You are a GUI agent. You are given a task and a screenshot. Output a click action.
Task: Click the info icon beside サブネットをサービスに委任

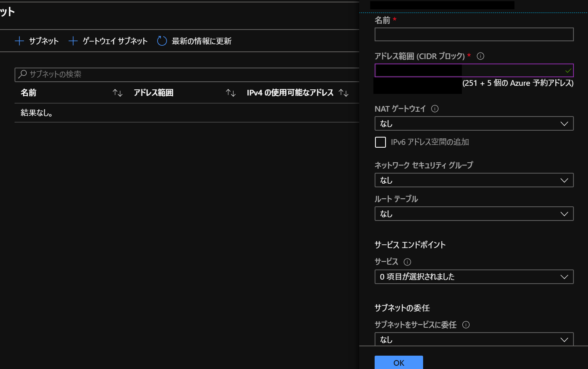[x=466, y=325]
